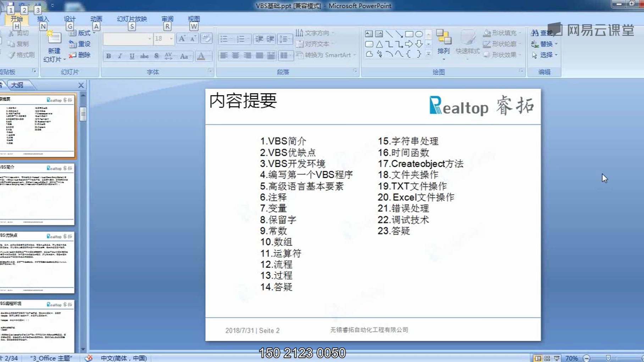The height and width of the screenshot is (362, 644).
Task: Open the 开始 ribbon tab
Action: coord(16,19)
